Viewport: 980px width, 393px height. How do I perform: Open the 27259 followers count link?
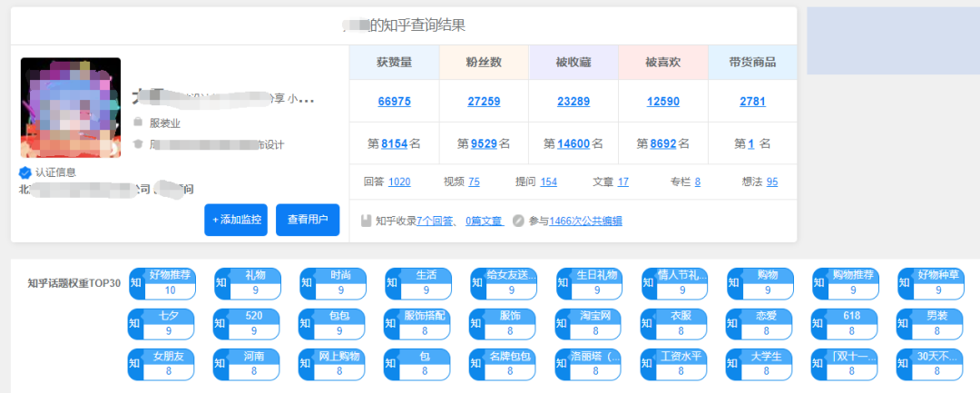pos(484,102)
